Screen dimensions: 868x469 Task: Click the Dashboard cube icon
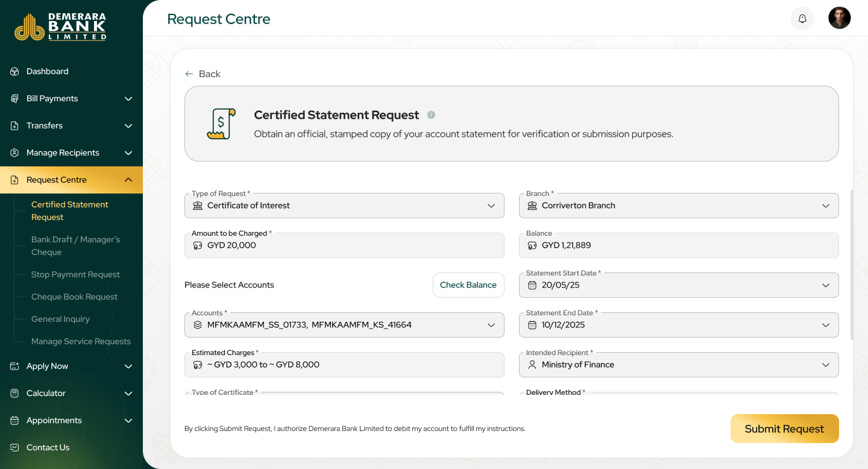[14, 71]
